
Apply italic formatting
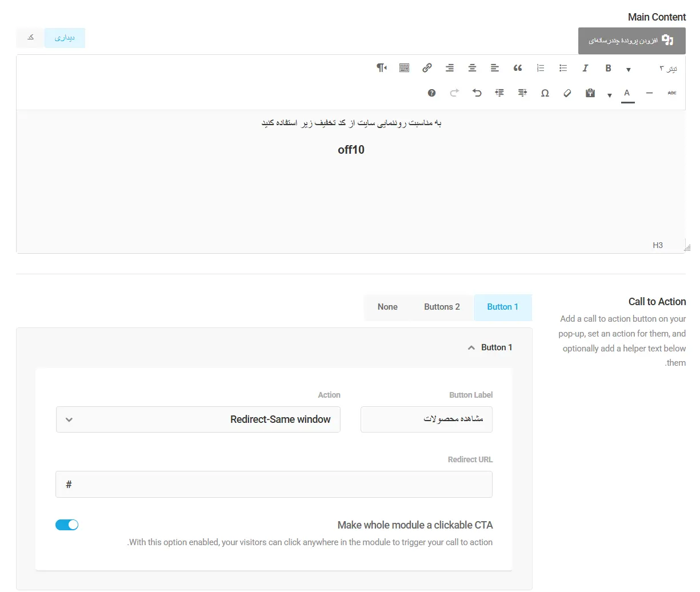[585, 68]
